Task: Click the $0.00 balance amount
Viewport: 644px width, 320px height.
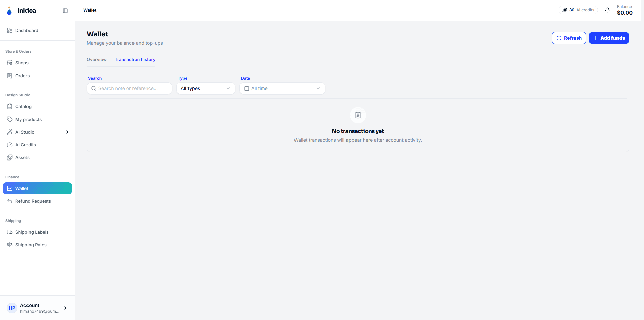Action: (625, 13)
